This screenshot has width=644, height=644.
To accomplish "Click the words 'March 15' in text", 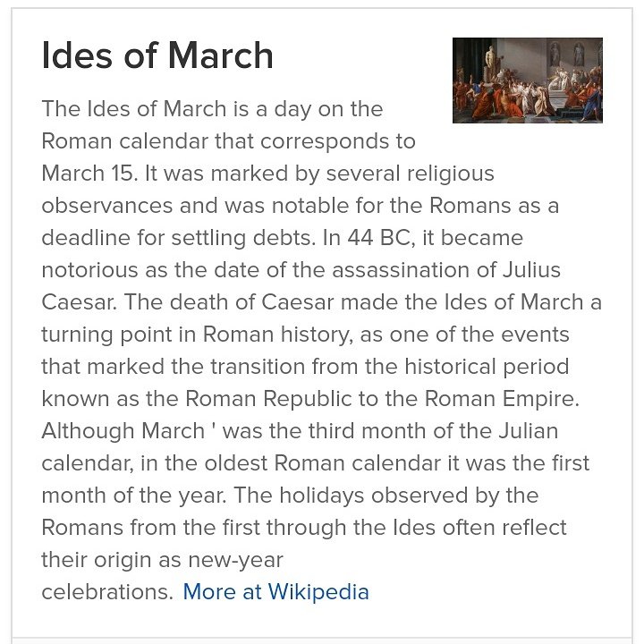I will click(89, 173).
